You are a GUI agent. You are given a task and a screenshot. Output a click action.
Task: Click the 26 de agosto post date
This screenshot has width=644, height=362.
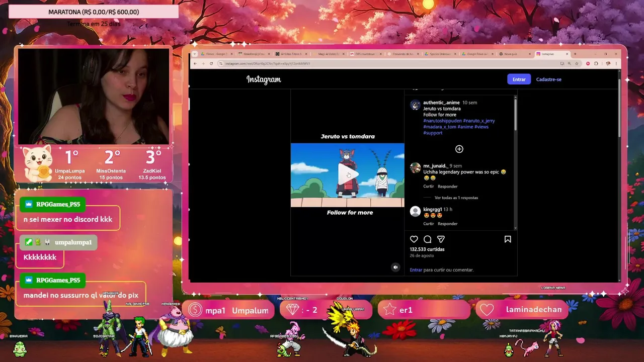[x=422, y=256]
